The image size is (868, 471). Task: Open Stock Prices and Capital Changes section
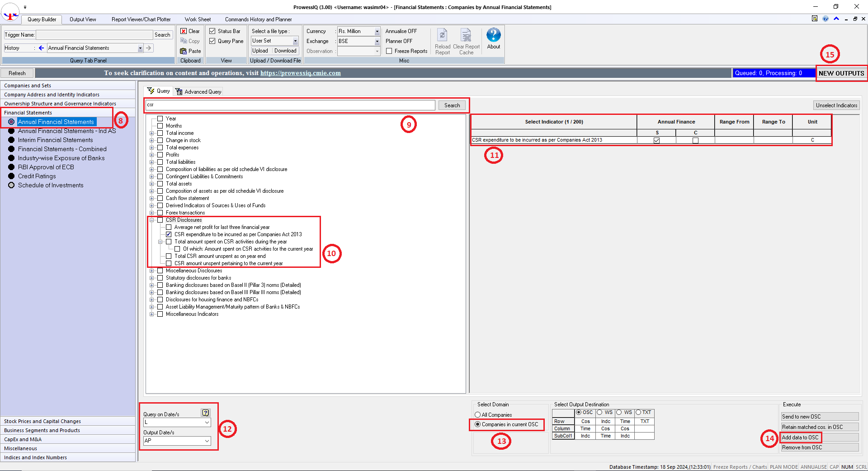(x=68, y=421)
